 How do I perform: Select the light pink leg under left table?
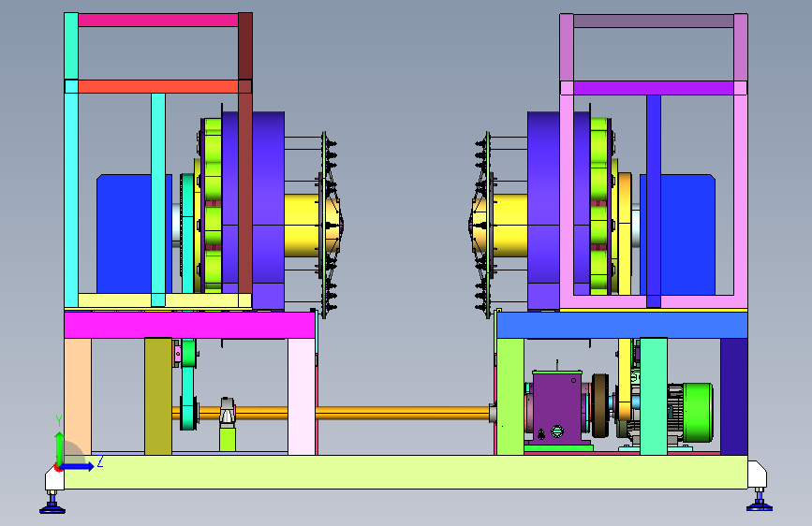pyautogui.click(x=302, y=397)
